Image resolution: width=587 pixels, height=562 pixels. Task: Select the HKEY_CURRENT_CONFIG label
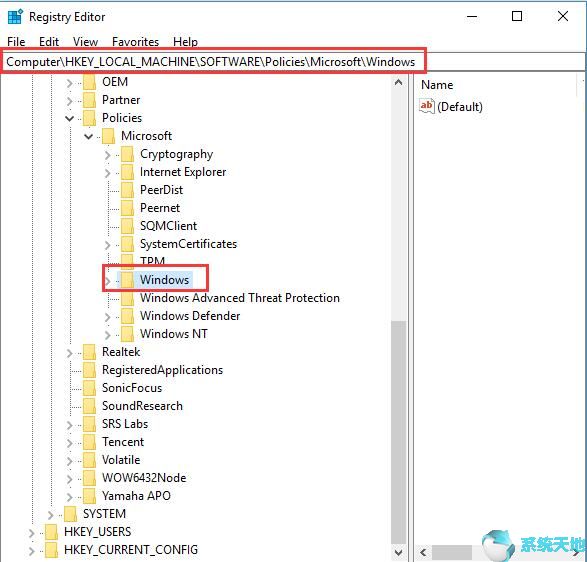click(131, 550)
